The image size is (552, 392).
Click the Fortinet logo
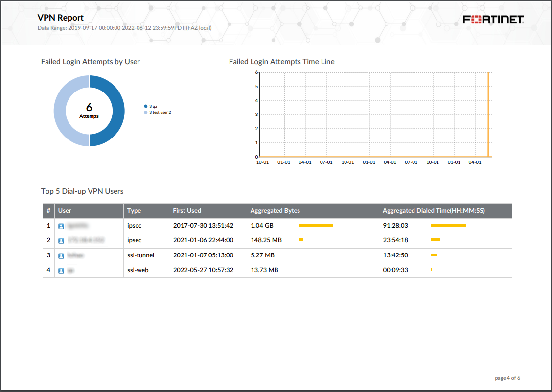pyautogui.click(x=493, y=20)
